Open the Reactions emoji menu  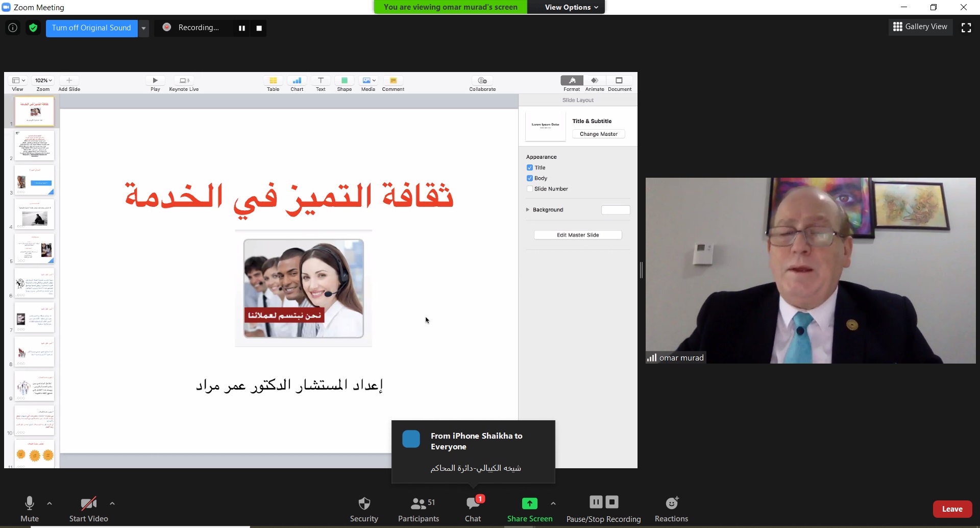pyautogui.click(x=671, y=503)
